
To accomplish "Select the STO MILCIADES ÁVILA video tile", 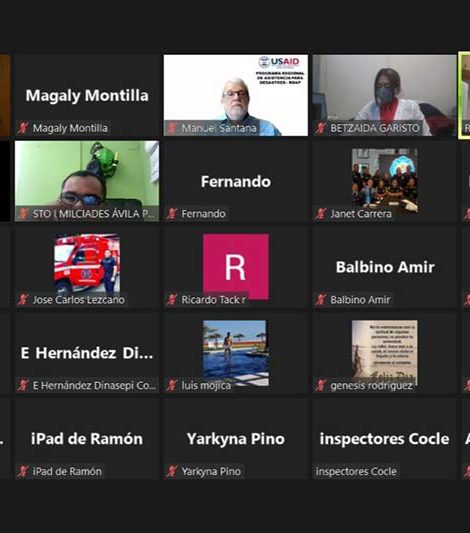I will pyautogui.click(x=87, y=181).
